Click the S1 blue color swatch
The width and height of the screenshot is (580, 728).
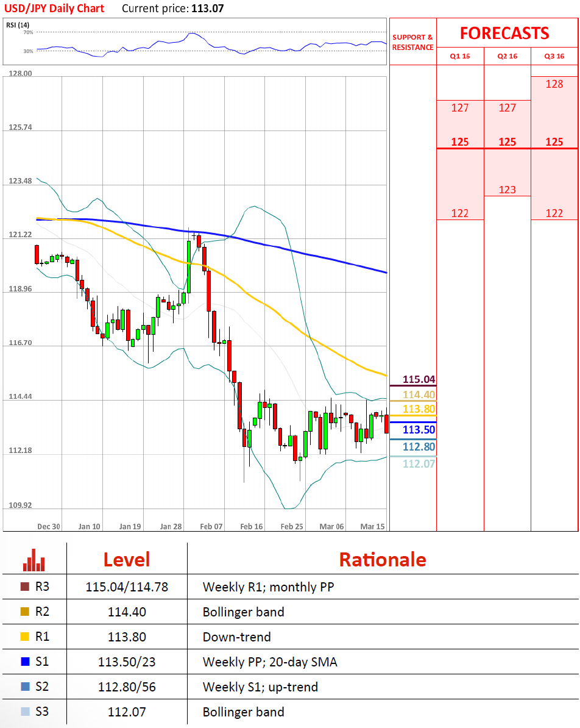point(25,662)
